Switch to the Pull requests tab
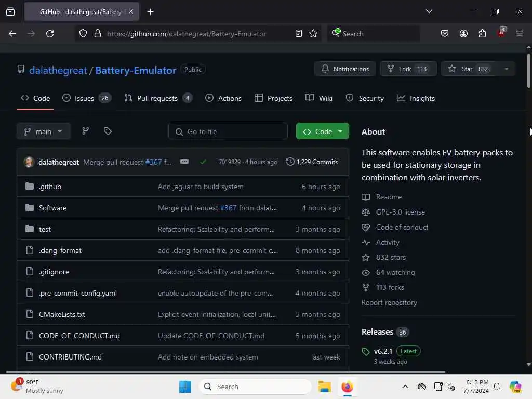The width and height of the screenshot is (532, 399). (x=158, y=98)
